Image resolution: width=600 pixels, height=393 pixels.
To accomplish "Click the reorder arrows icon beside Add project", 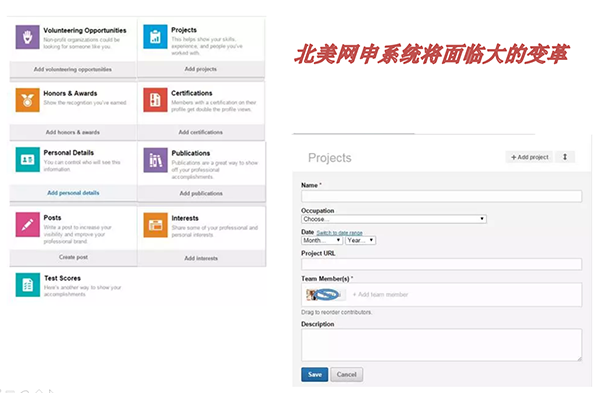I will coord(565,157).
